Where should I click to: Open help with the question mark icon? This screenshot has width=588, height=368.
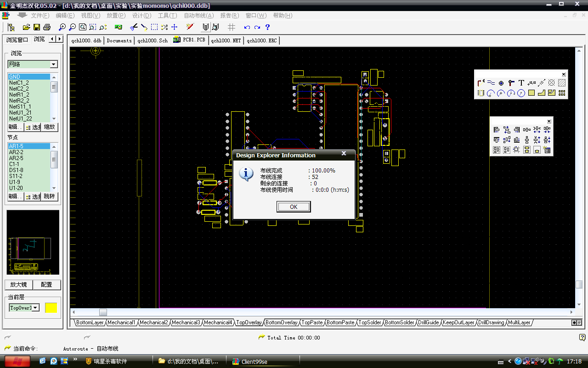[267, 28]
